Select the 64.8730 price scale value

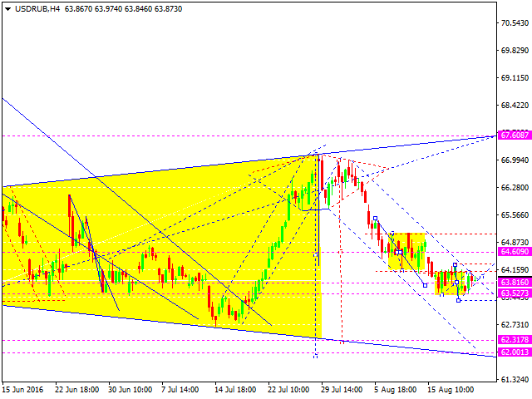515,242
